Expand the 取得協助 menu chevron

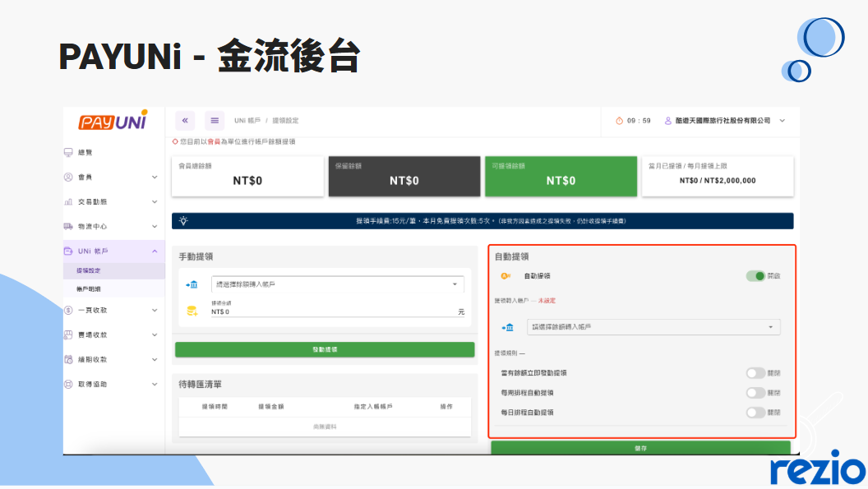tap(155, 384)
